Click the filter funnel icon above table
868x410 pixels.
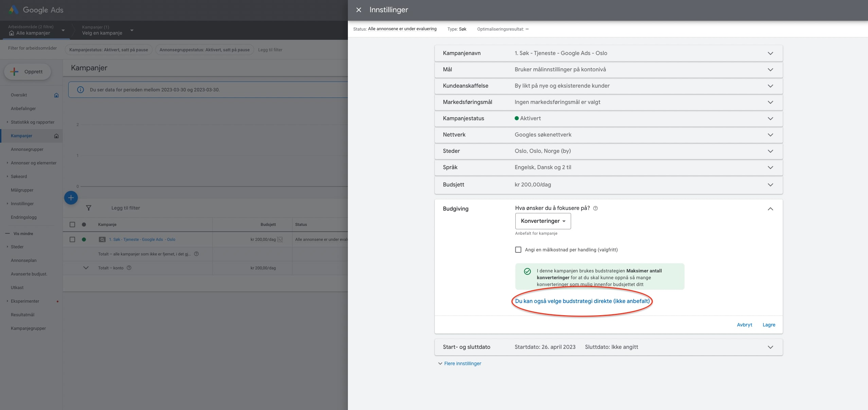click(88, 208)
